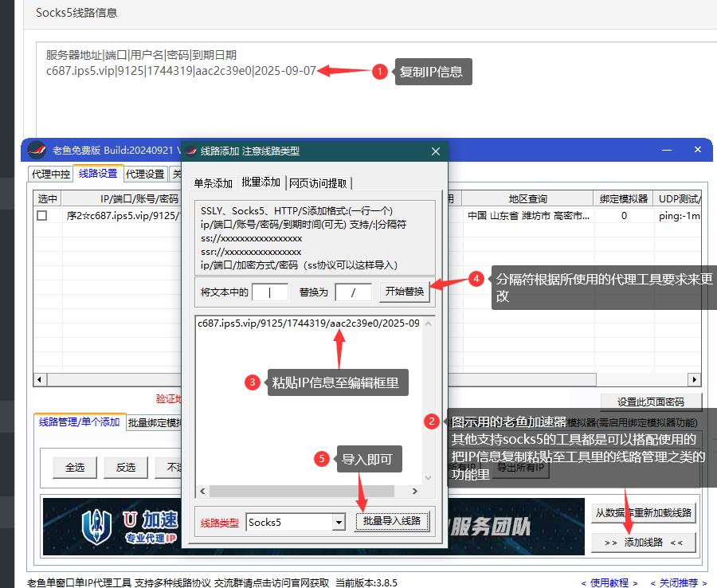
Task: Invert selection using the 反选 button
Action: (125, 468)
